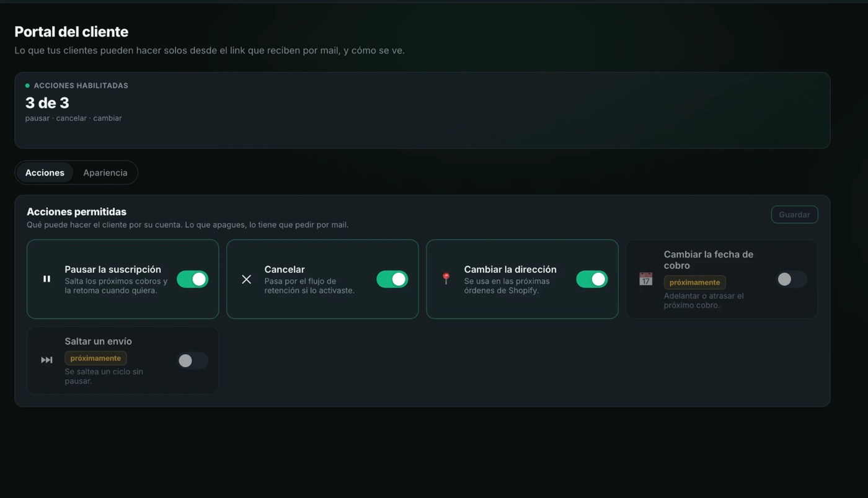Click the próximamente badge under Saltar un envío
The image size is (868, 498).
[95, 358]
